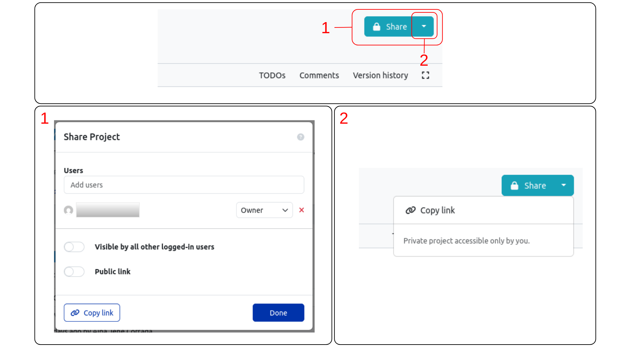The width and height of the screenshot is (644, 362).
Task: Enable the Public link toggle
Action: [x=74, y=271]
